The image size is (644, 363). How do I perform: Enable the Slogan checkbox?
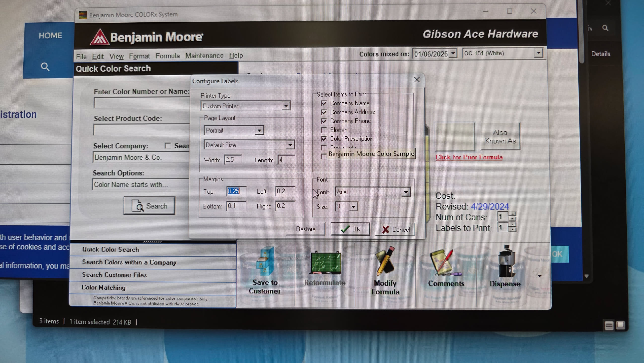point(324,130)
